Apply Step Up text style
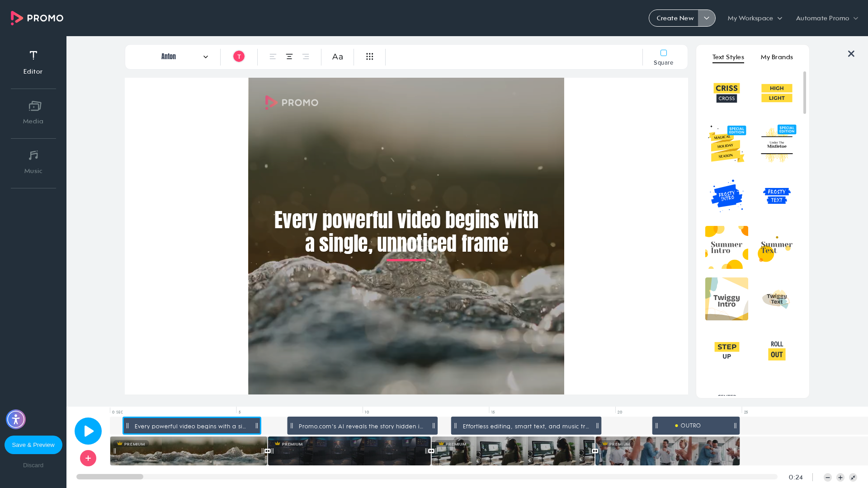Image resolution: width=868 pixels, height=488 pixels. [x=726, y=351]
